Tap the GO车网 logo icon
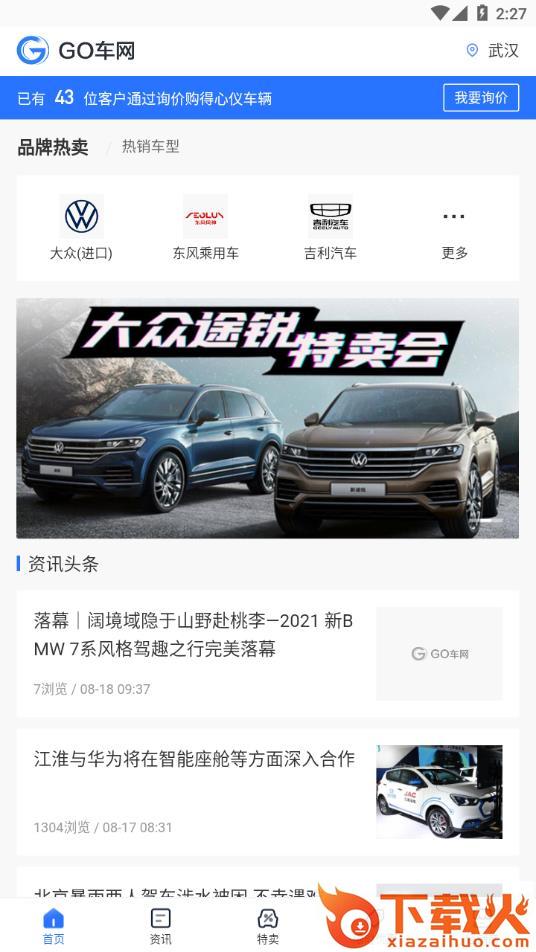536x952 pixels. pos(32,50)
